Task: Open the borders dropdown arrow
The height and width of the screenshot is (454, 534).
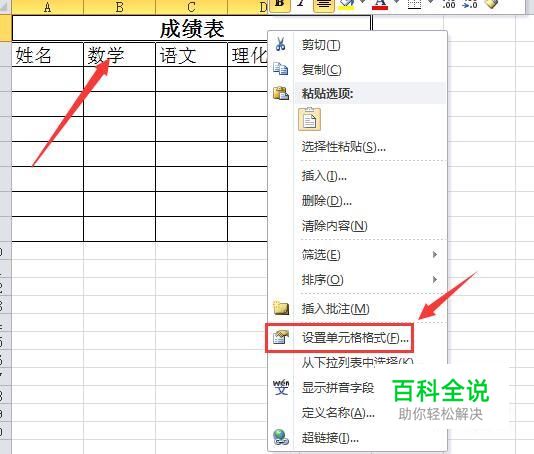Action: [x=430, y=3]
